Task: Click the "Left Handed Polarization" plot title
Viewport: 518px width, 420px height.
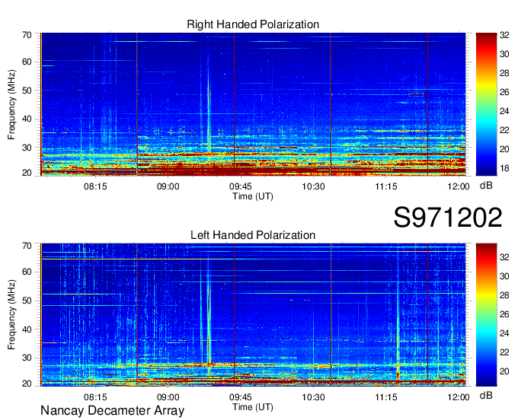Action: point(253,235)
